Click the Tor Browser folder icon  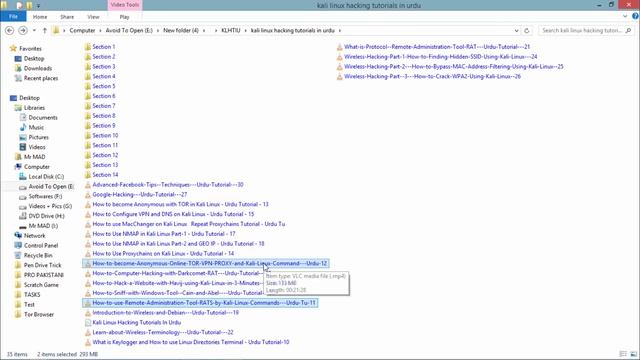pos(18,314)
